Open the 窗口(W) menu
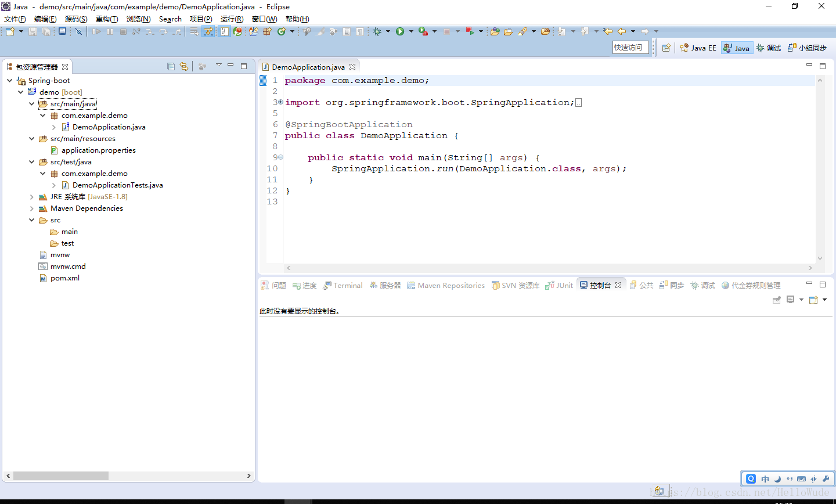The height and width of the screenshot is (504, 836). tap(264, 19)
